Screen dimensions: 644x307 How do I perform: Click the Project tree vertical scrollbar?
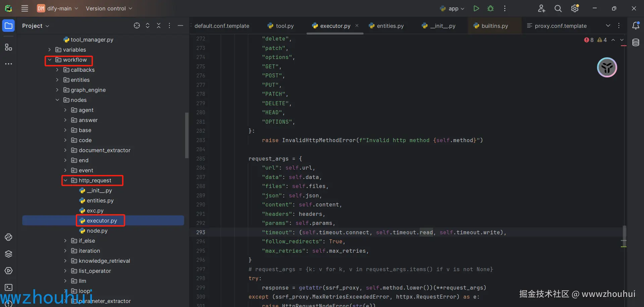pyautogui.click(x=187, y=135)
